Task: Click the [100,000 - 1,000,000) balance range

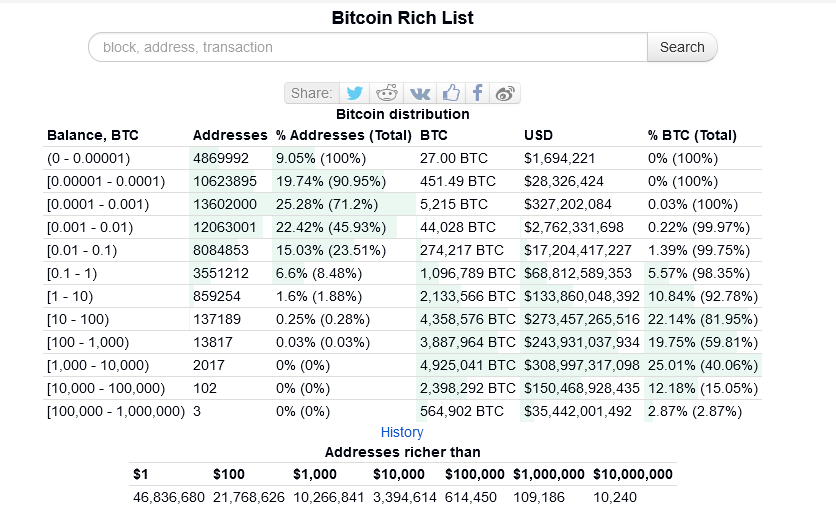Action: click(x=116, y=411)
